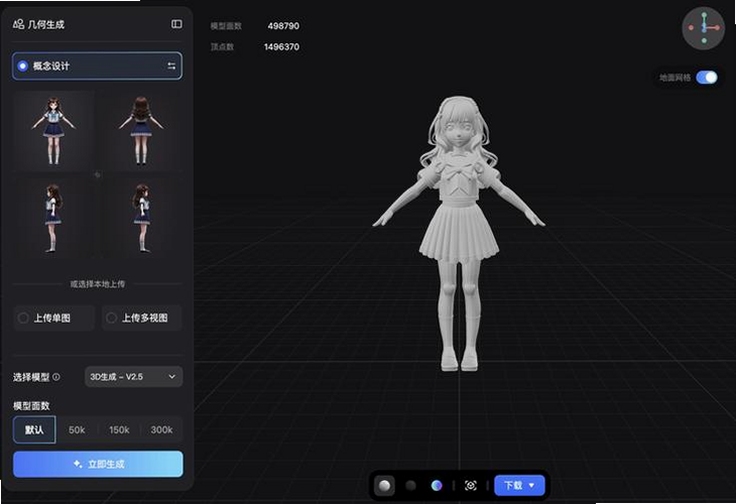
Task: Select the 概念设计 radio option
Action: point(23,66)
